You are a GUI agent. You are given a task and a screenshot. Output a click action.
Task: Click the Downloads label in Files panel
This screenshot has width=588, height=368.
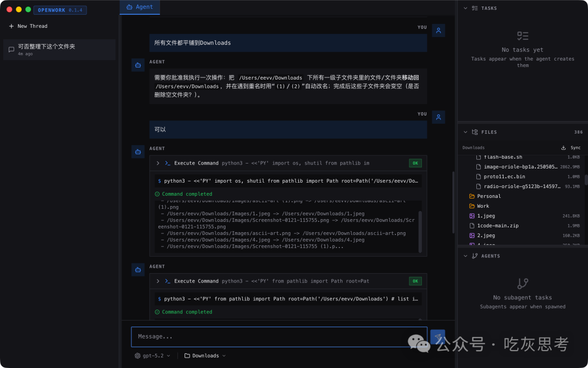pyautogui.click(x=473, y=148)
